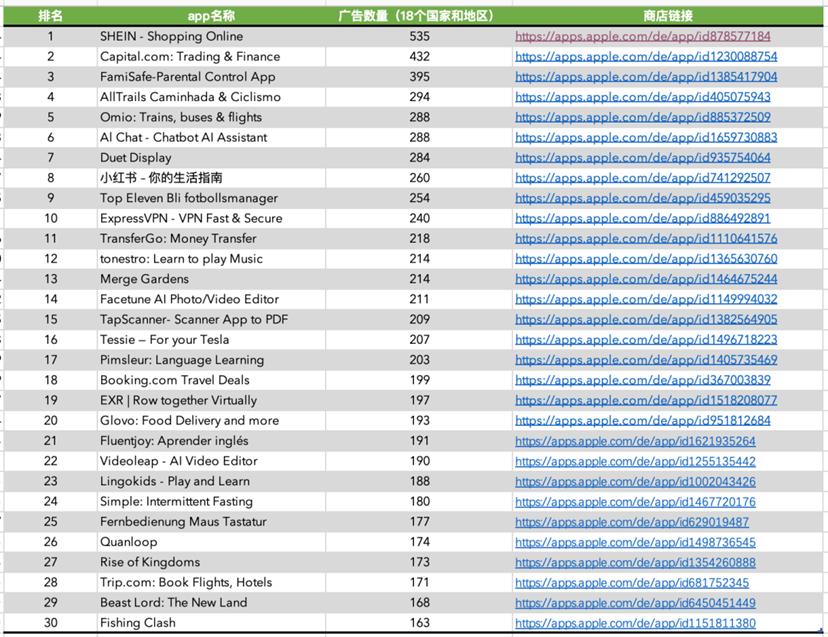The height and width of the screenshot is (637, 828).
Task: Select the app名称 column header
Action: click(x=211, y=16)
